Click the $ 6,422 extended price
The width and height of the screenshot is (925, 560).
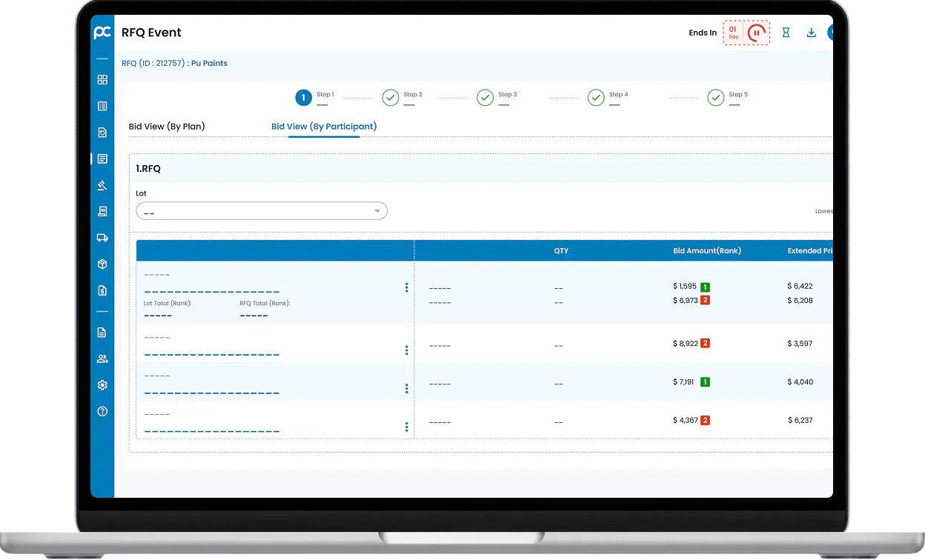[x=800, y=286]
